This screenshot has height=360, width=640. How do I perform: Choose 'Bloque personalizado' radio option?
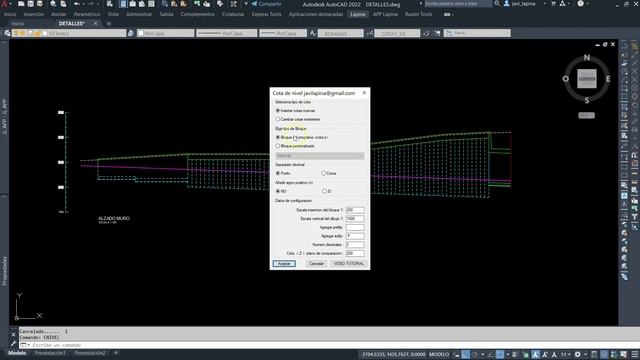coord(295,146)
